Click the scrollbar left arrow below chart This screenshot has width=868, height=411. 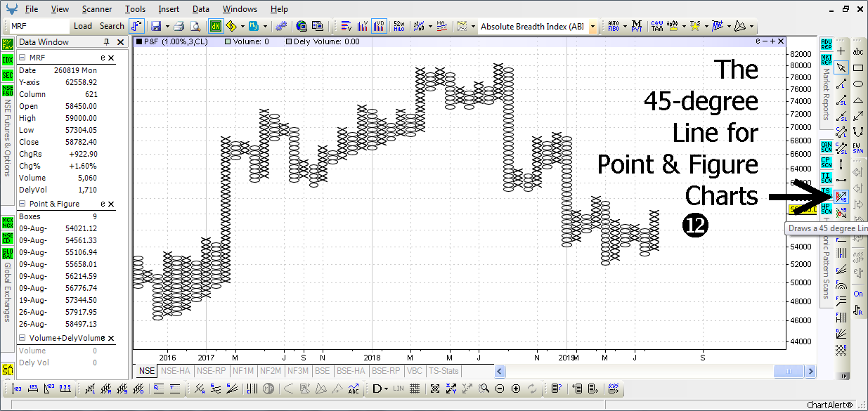(500, 371)
